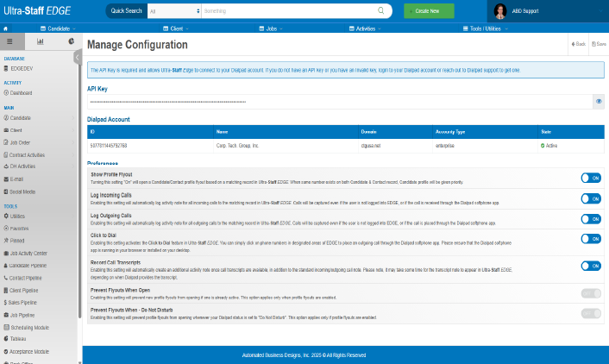Click the Pinned pin icon
609x364 pixels.
[x=6, y=241]
